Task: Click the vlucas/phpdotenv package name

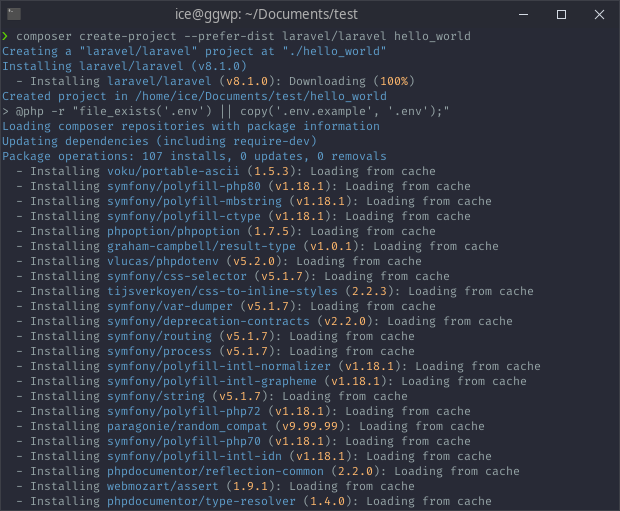Action: 163,261
